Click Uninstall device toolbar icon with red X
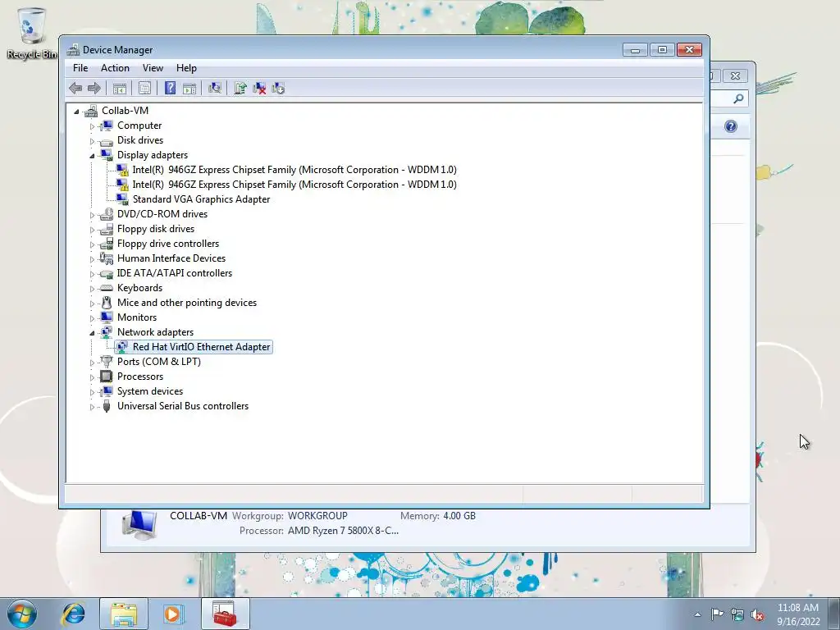The width and height of the screenshot is (840, 630). (259, 88)
